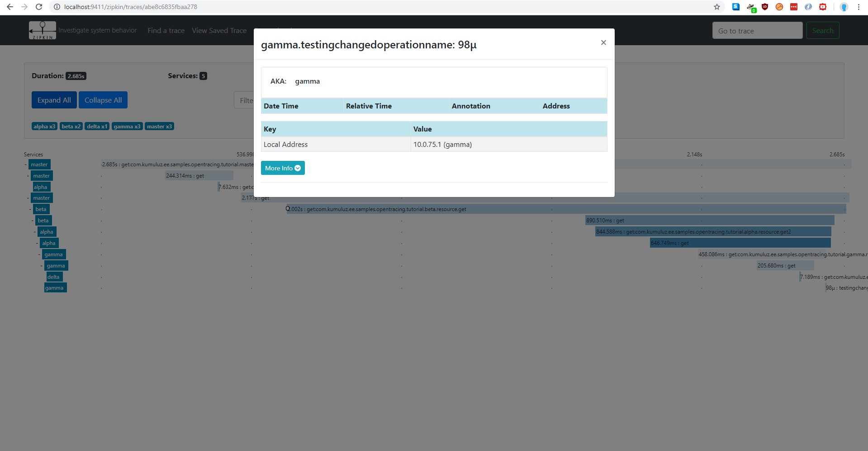Select the alpha service label at 7.632ms row

(x=41, y=187)
